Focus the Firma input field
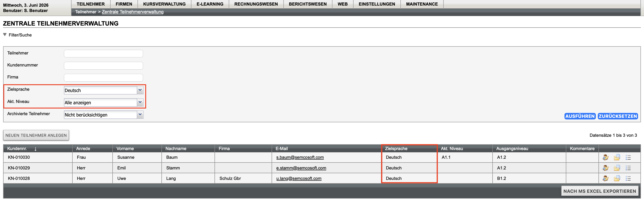Screen dimensions: 644x201 pyautogui.click(x=103, y=78)
